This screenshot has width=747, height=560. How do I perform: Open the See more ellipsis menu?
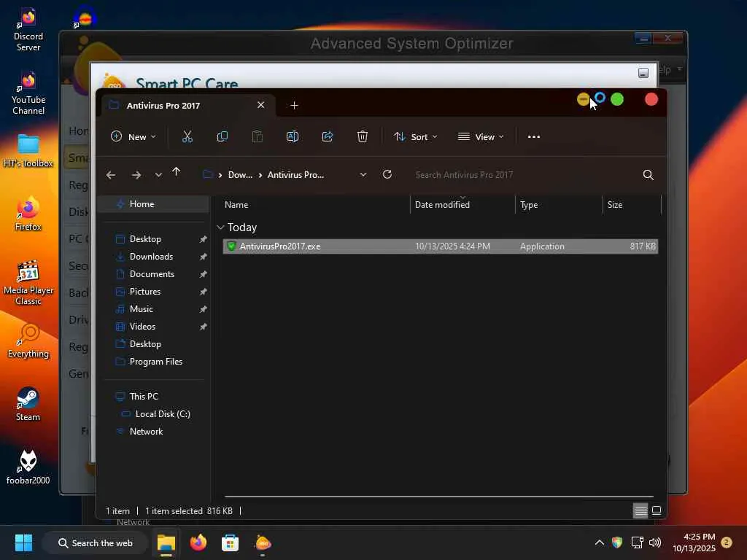pos(534,136)
